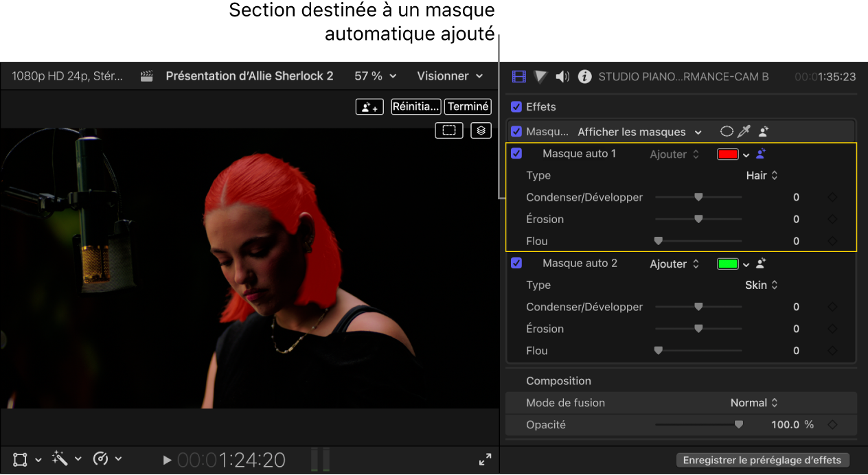The height and width of the screenshot is (475, 868).
Task: Click the red mask color swatch
Action: pyautogui.click(x=728, y=154)
